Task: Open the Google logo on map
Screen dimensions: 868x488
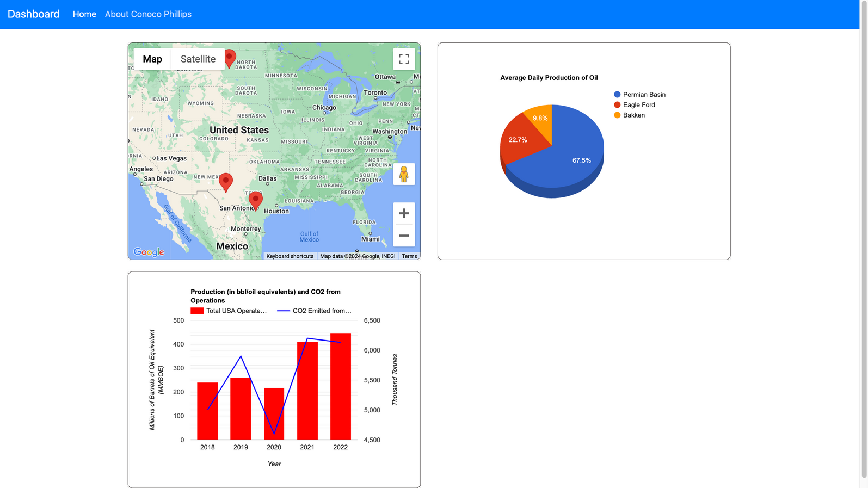Action: click(149, 252)
